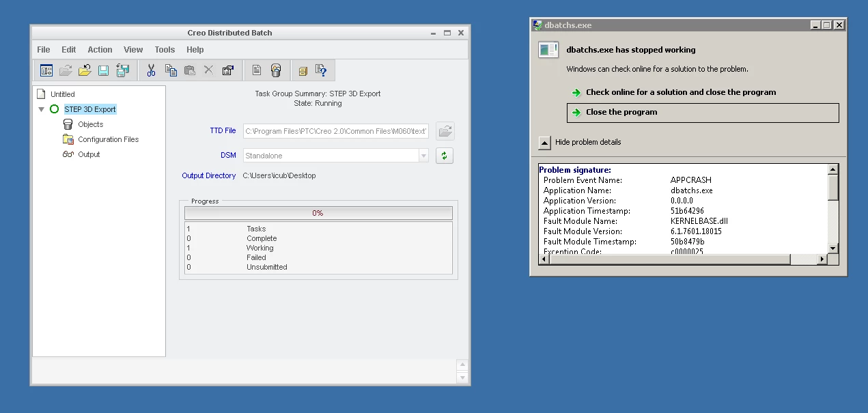The width and height of the screenshot is (868, 413).
Task: Click the TTD File label
Action: 223,131
